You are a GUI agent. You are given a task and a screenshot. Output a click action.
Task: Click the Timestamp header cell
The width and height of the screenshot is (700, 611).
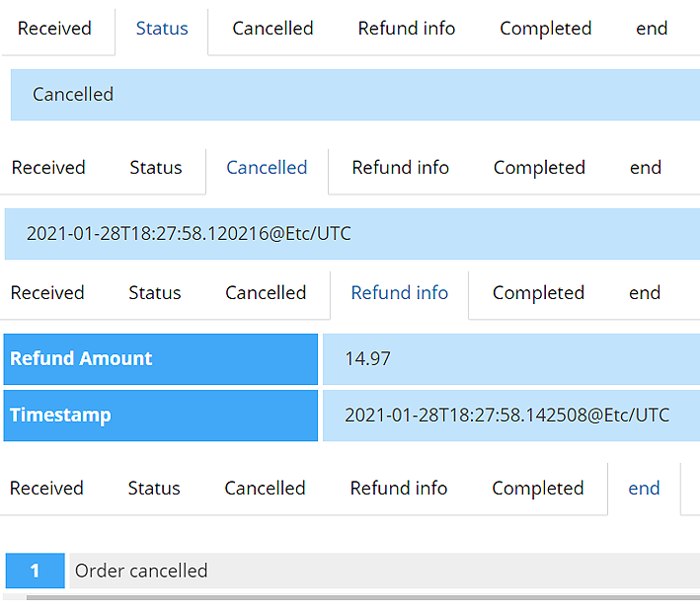[160, 416]
